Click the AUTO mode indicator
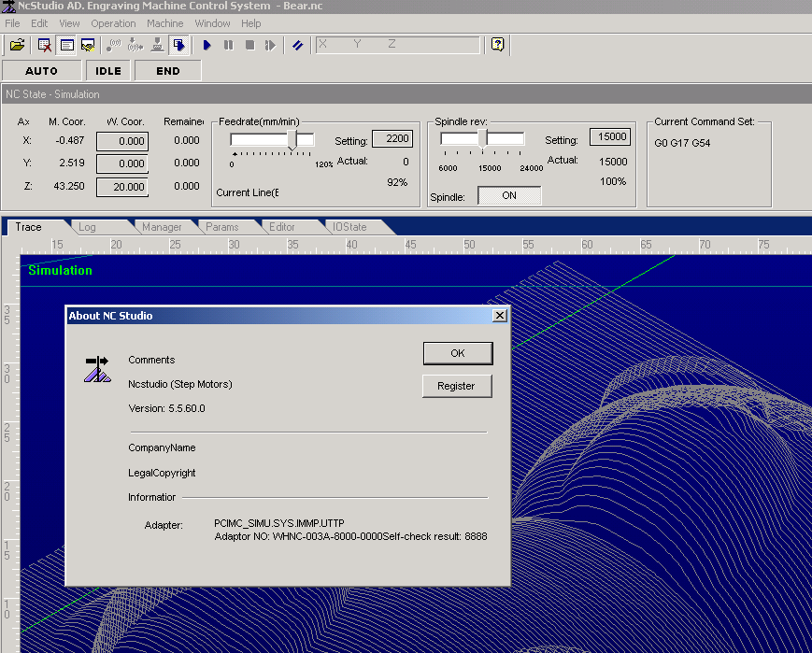The image size is (812, 653). (x=41, y=71)
